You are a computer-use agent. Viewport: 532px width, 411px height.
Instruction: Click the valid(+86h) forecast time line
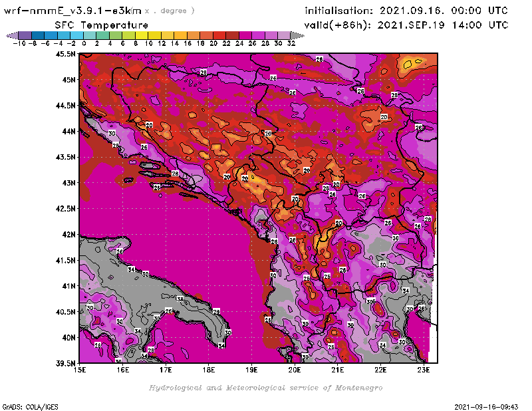click(406, 25)
